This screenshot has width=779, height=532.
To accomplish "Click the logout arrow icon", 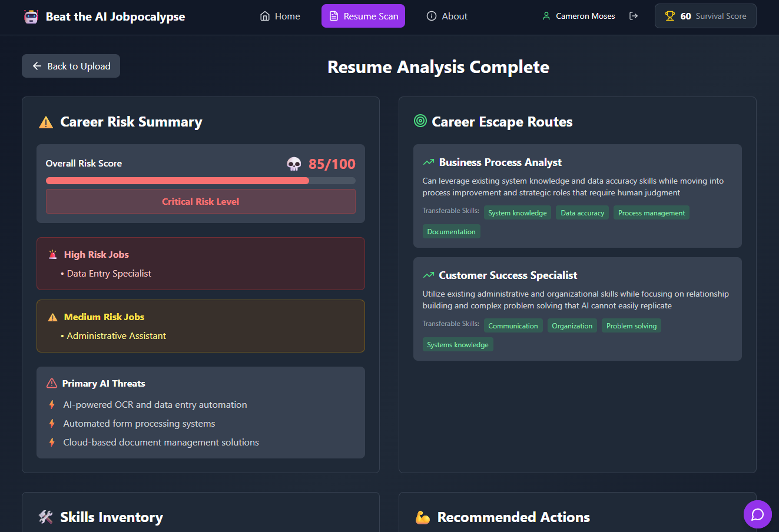I will coord(634,16).
